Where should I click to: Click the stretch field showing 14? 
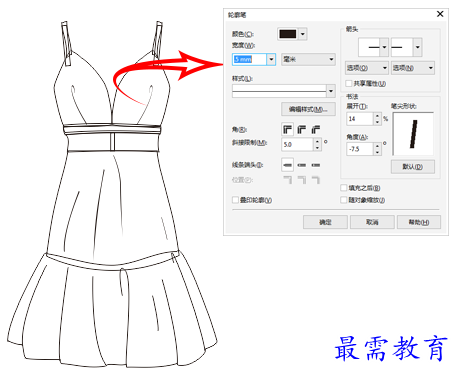click(x=360, y=119)
